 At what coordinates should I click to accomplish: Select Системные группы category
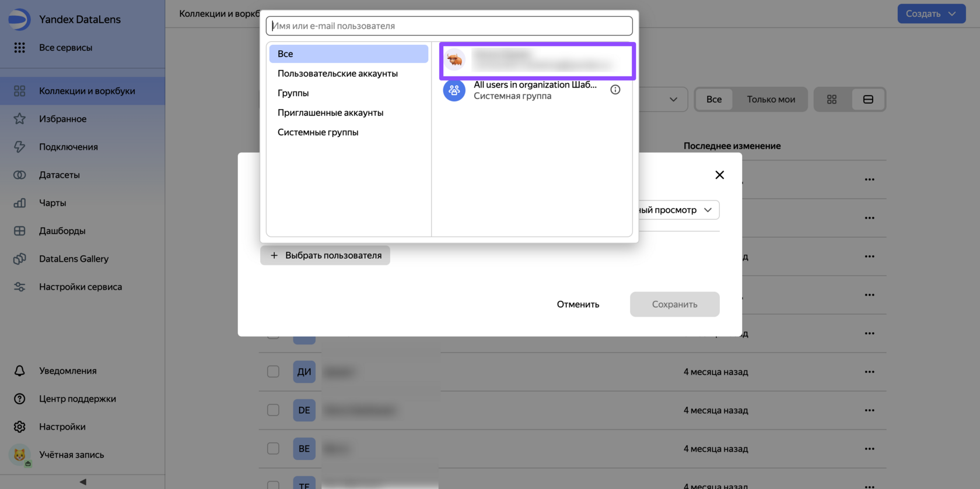click(x=349, y=132)
